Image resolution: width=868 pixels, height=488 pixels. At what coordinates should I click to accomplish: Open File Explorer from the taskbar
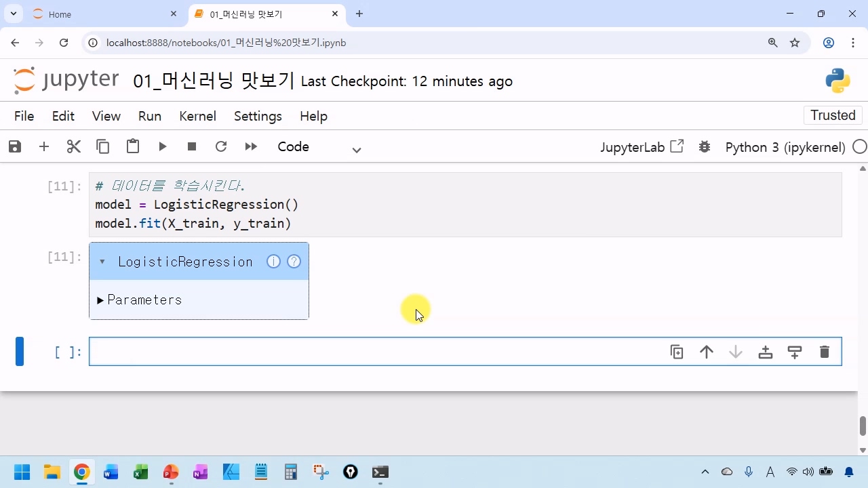pos(52,472)
